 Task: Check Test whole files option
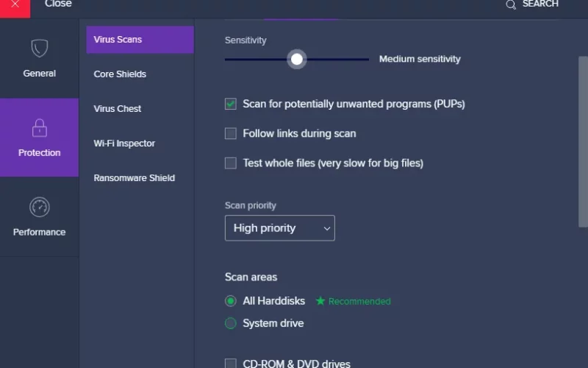(231, 163)
